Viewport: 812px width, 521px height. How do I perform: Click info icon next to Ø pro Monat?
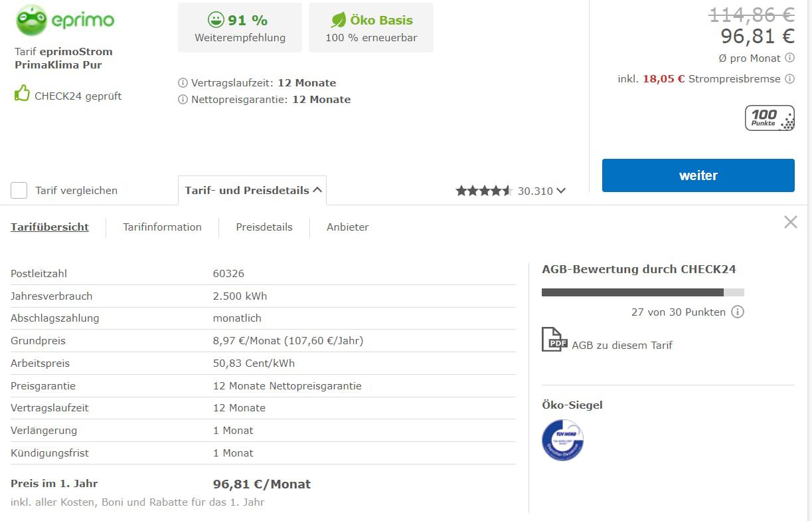point(789,58)
